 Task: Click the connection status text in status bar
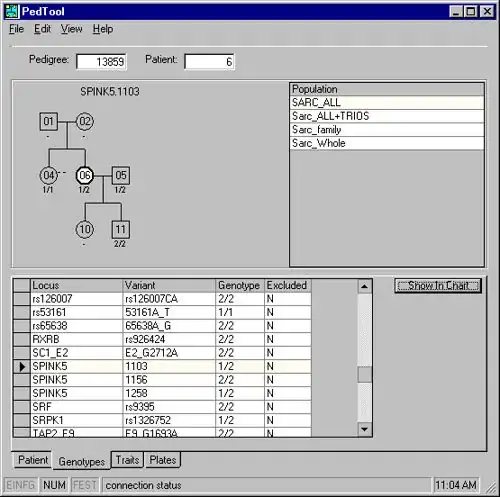pyautogui.click(x=143, y=486)
